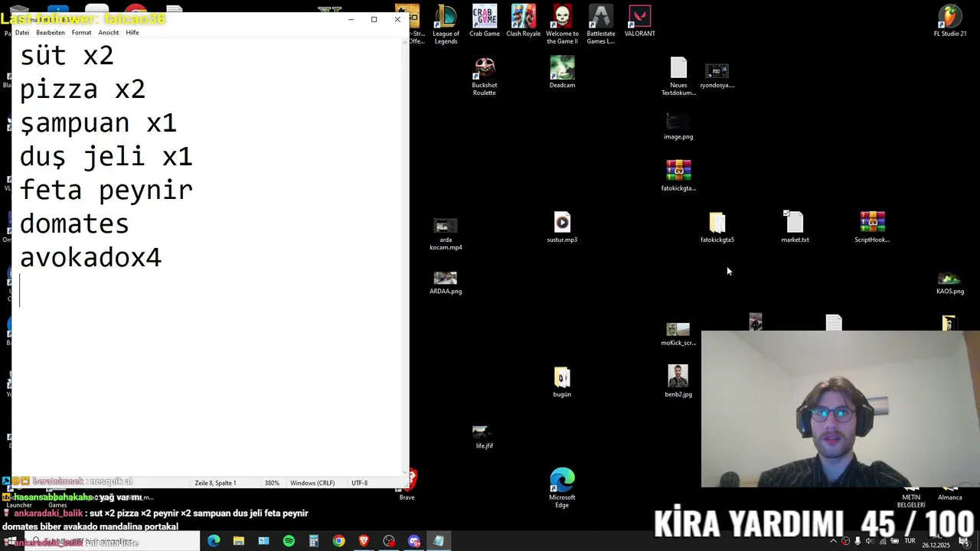Select the image.png desktop file

click(x=678, y=126)
